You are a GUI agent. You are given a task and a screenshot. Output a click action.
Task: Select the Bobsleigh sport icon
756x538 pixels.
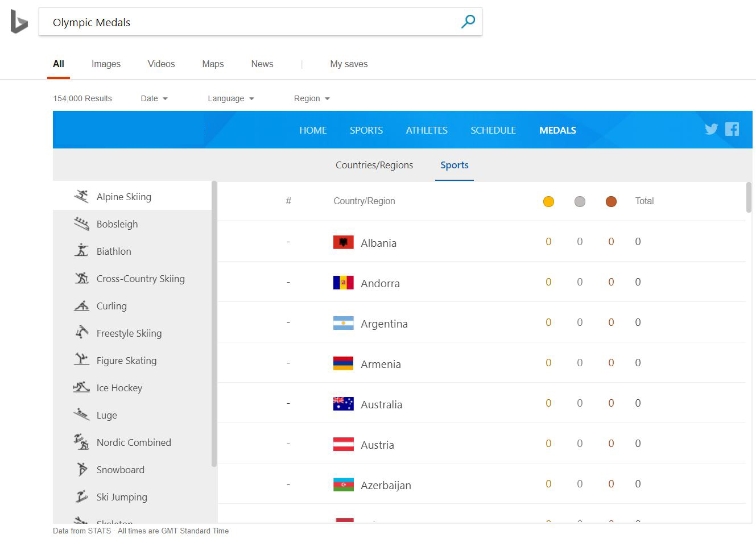pyautogui.click(x=81, y=224)
